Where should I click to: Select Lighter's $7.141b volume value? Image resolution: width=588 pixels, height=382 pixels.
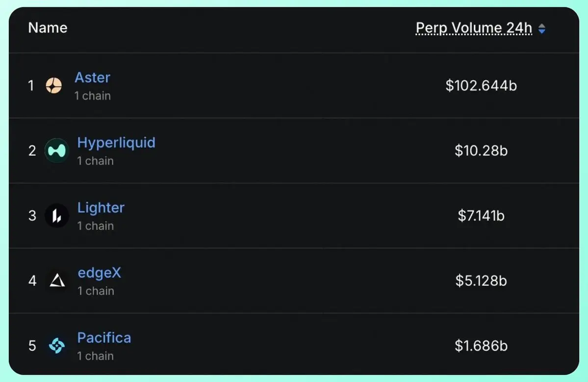pos(481,216)
